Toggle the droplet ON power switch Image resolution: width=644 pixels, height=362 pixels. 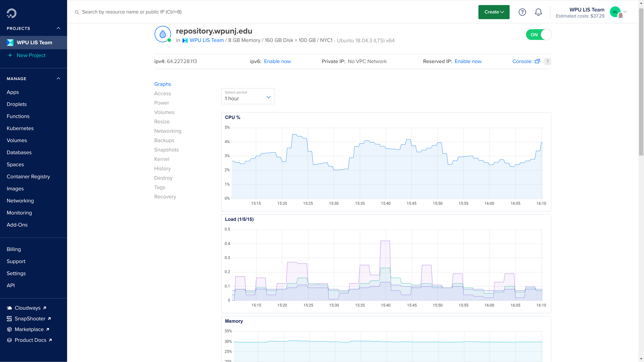click(539, 35)
